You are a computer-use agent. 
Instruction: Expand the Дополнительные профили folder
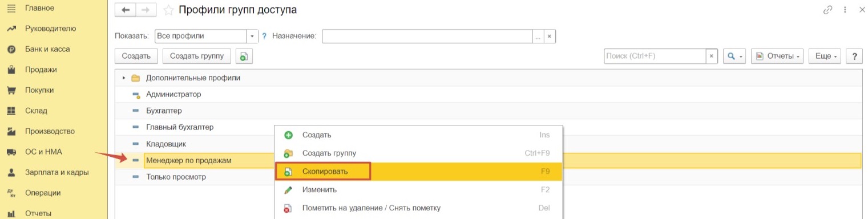pyautogui.click(x=123, y=78)
